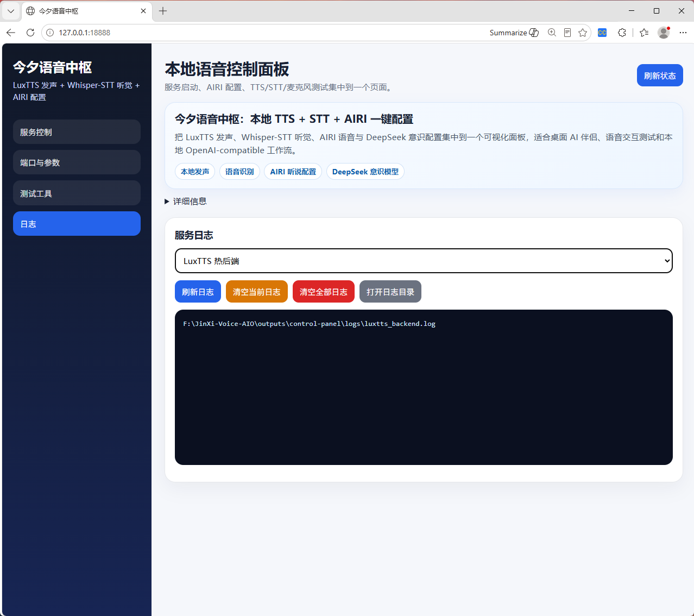Click the DeepSeek 意识模型 tag

coord(365,172)
